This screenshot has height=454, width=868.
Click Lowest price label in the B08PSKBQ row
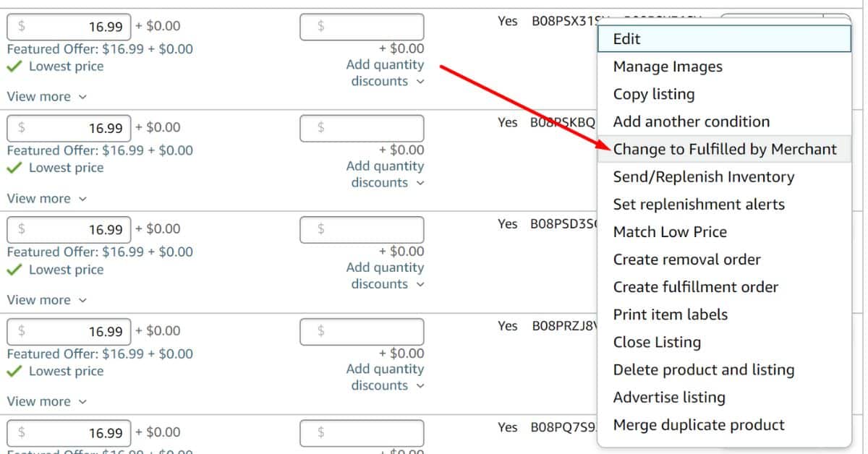(x=66, y=168)
